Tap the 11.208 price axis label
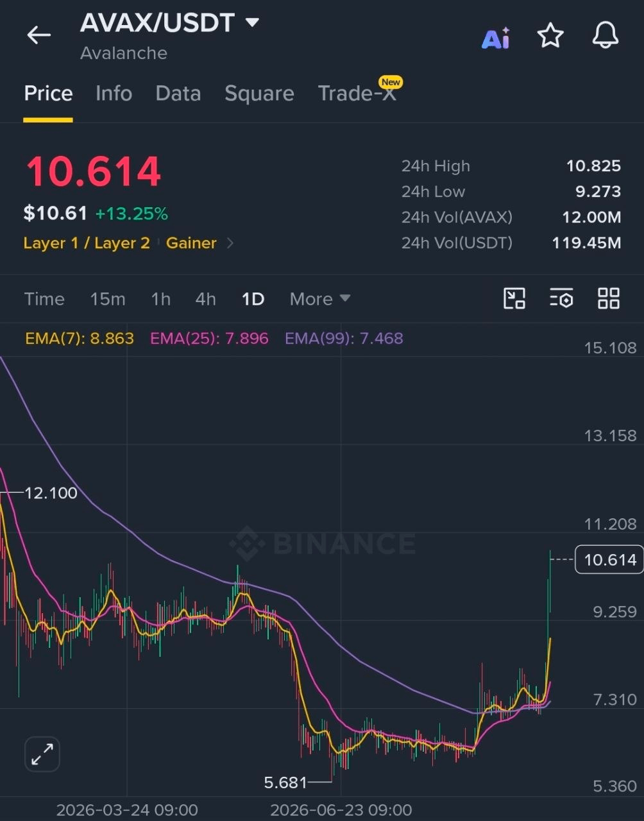Image resolution: width=644 pixels, height=821 pixels. pos(610,524)
